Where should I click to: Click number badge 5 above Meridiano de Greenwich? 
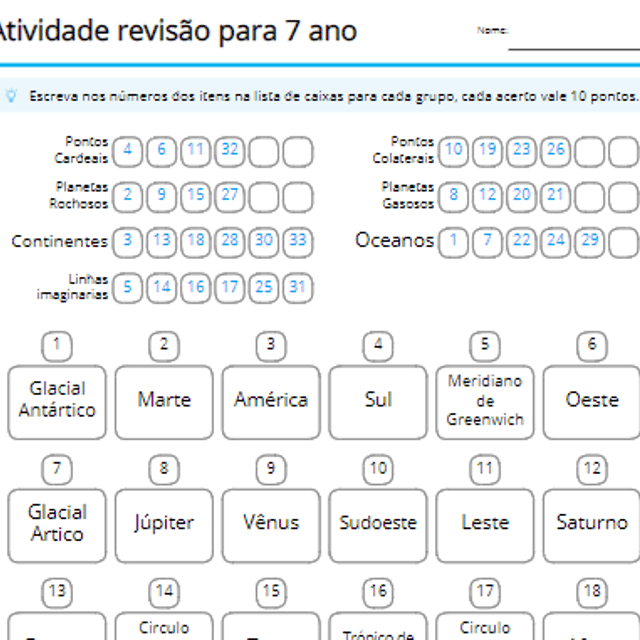pyautogui.click(x=485, y=347)
